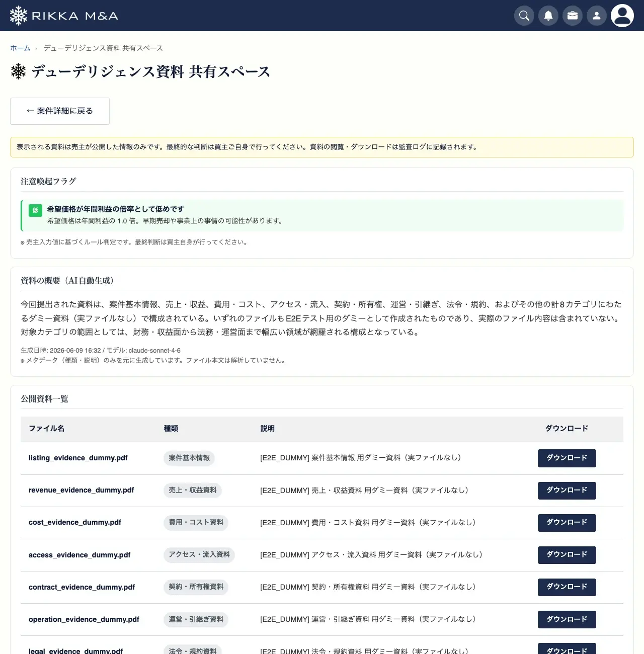Click the briefcase icon in header
The width and height of the screenshot is (644, 654).
tap(573, 16)
